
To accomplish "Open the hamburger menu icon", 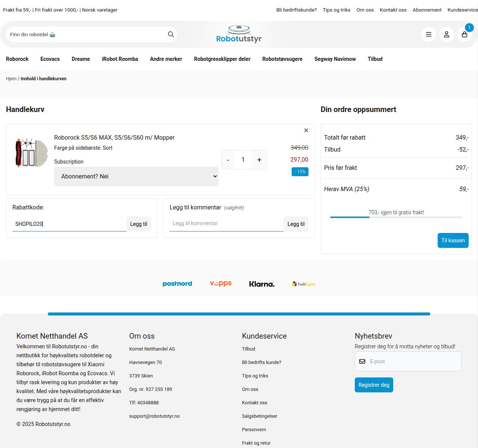I will pyautogui.click(x=429, y=34).
